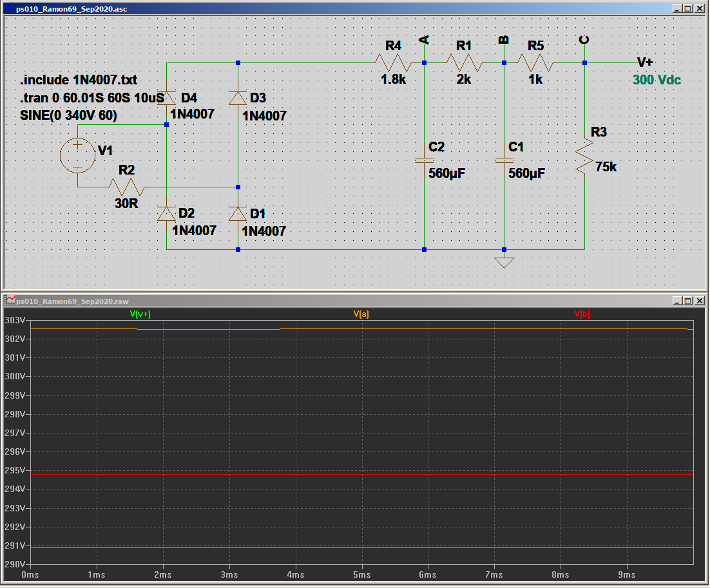Select resistor R2 symbol
Viewport: 710px width, 588px height.
click(127, 187)
